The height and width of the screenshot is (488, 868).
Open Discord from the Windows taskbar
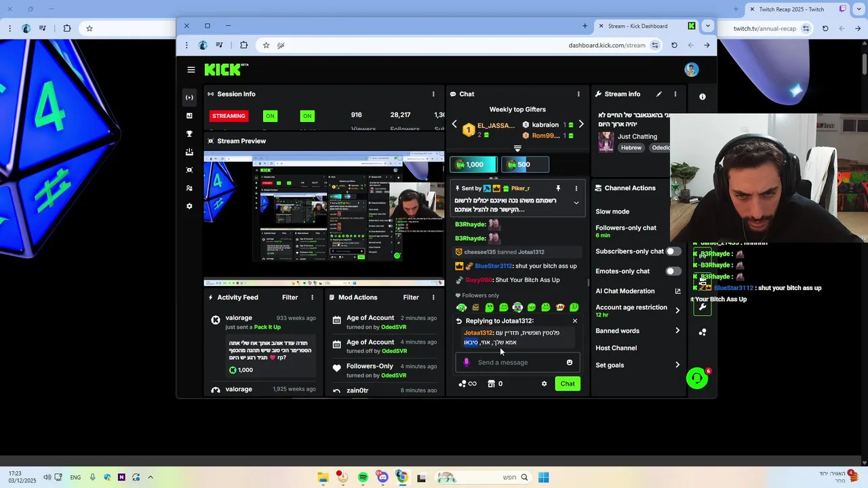click(x=382, y=477)
